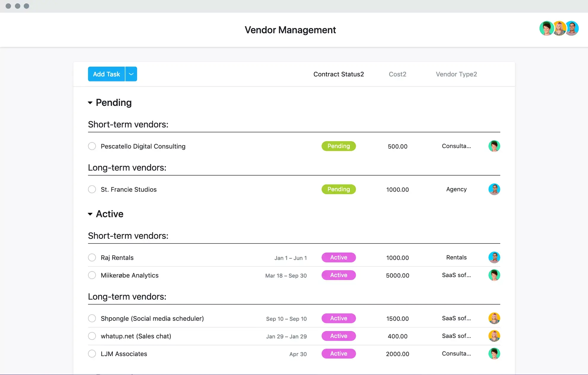Screen dimensions: 588x375
Task: Select the Vendor Type2 column header
Action: [x=456, y=74]
